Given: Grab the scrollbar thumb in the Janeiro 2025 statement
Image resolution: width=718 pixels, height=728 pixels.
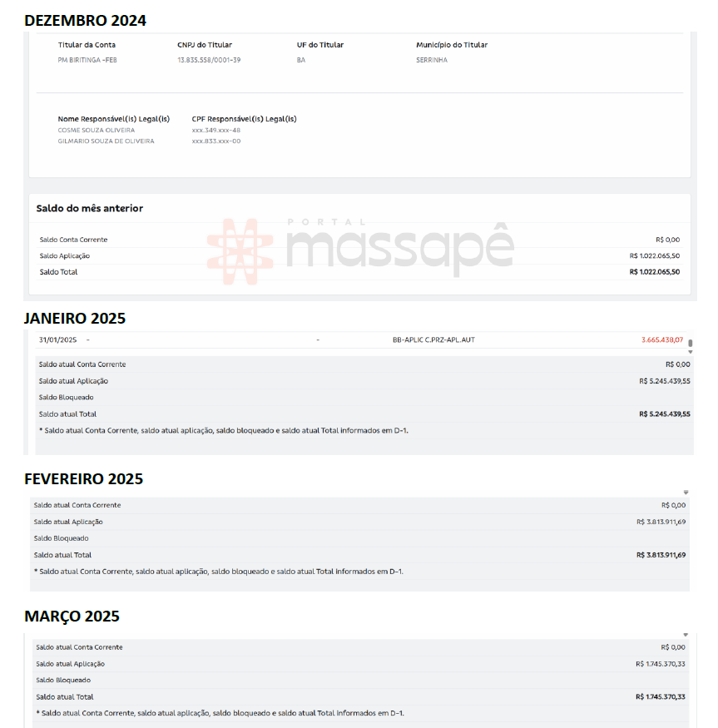Looking at the screenshot, I should click(x=691, y=342).
